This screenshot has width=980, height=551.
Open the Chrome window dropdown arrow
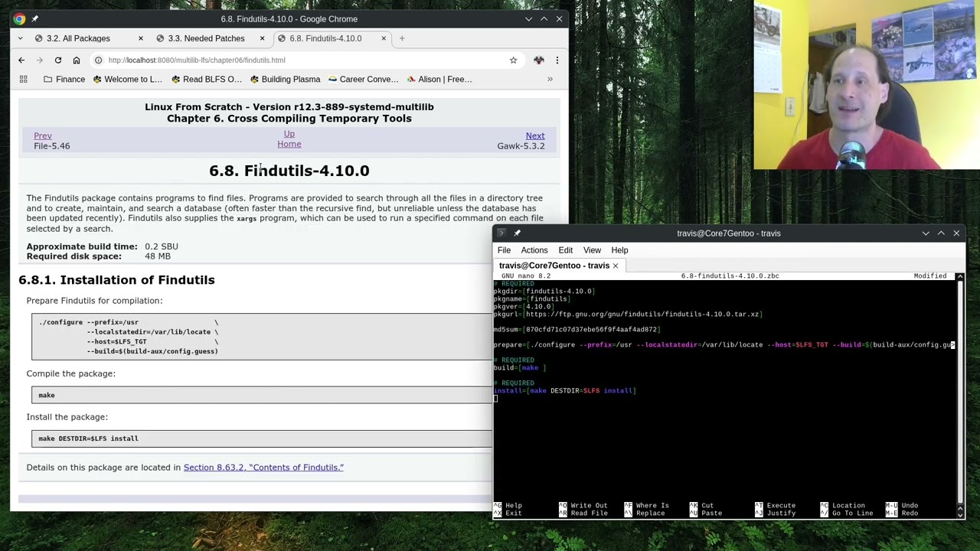(528, 18)
